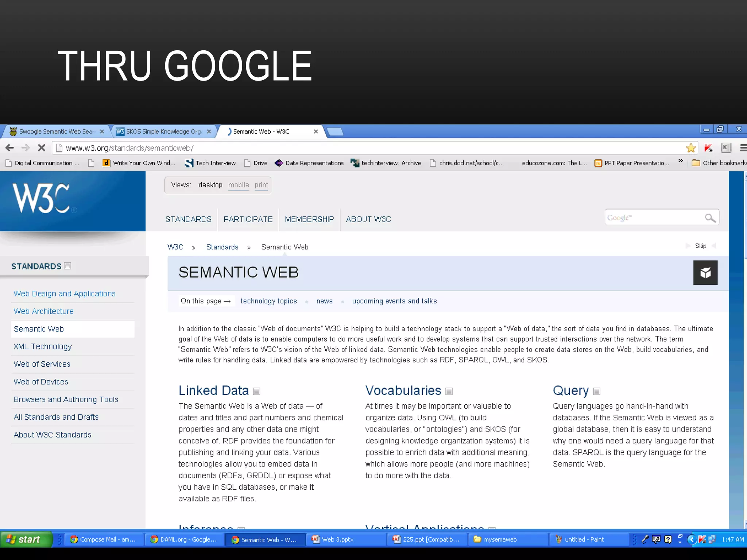747x560 pixels.
Task: Bookmark this page with the star icon
Action: (690, 148)
